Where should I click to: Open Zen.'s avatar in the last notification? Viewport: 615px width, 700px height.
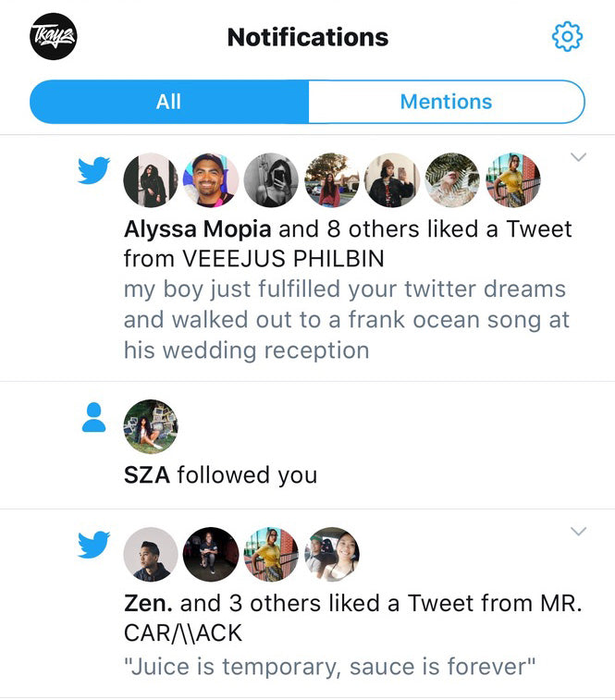click(150, 554)
